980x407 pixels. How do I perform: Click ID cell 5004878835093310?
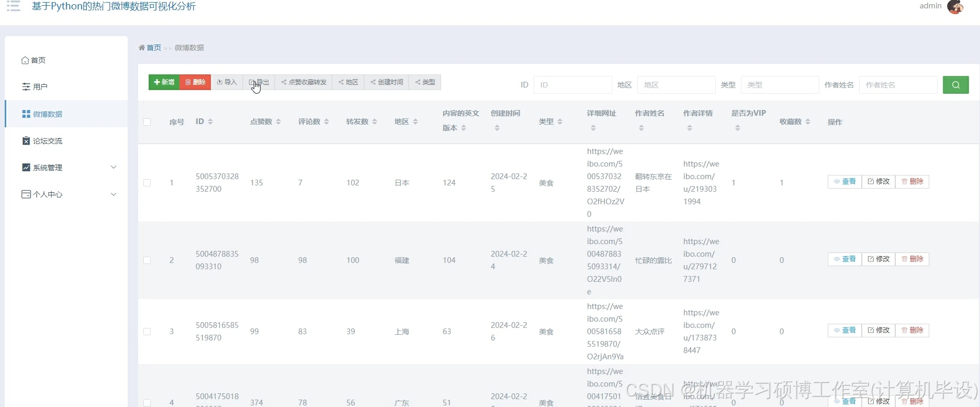[x=217, y=260]
